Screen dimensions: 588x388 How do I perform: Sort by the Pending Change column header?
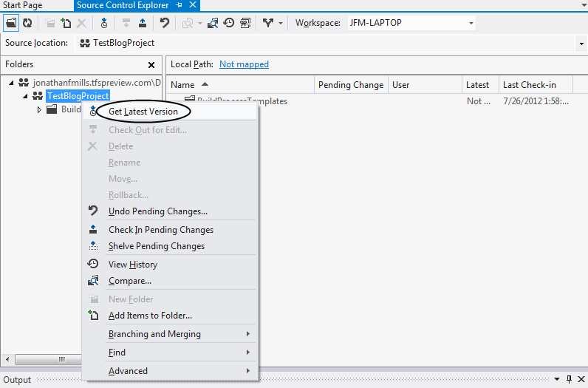351,85
